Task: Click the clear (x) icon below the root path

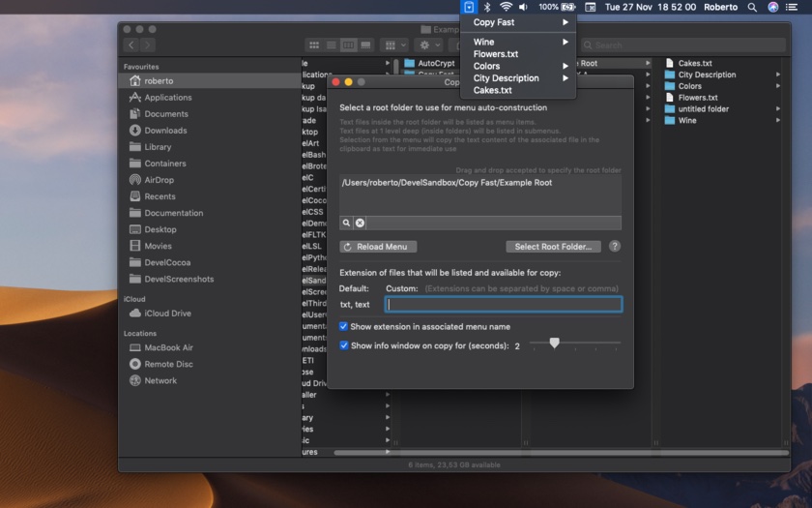Action: click(x=360, y=223)
